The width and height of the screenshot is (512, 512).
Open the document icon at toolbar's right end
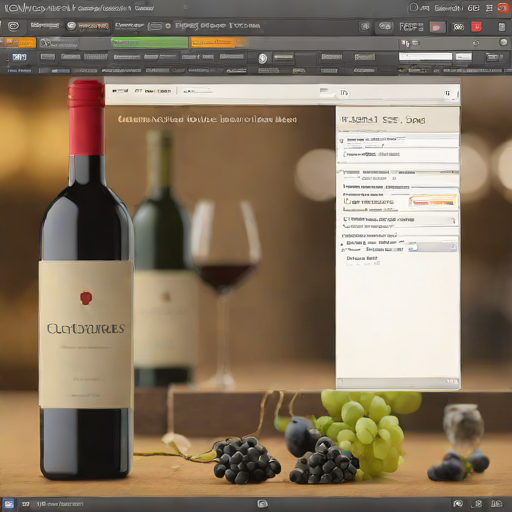point(502,27)
